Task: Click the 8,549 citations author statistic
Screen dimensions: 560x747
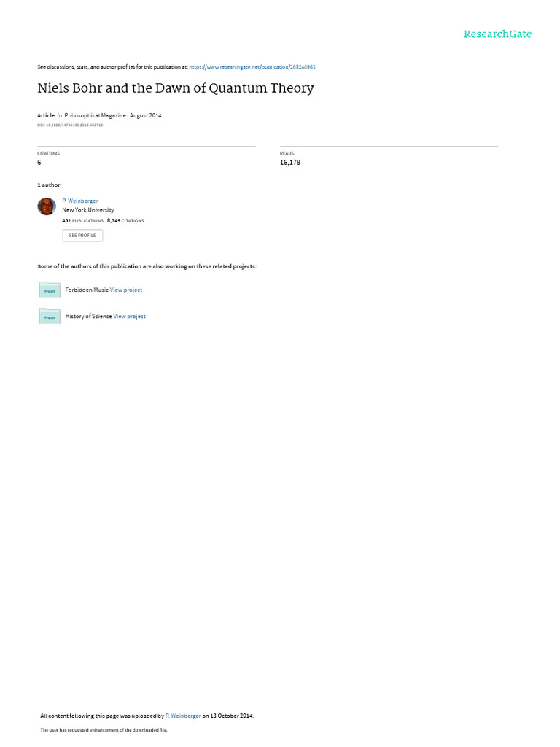Action: pos(125,220)
